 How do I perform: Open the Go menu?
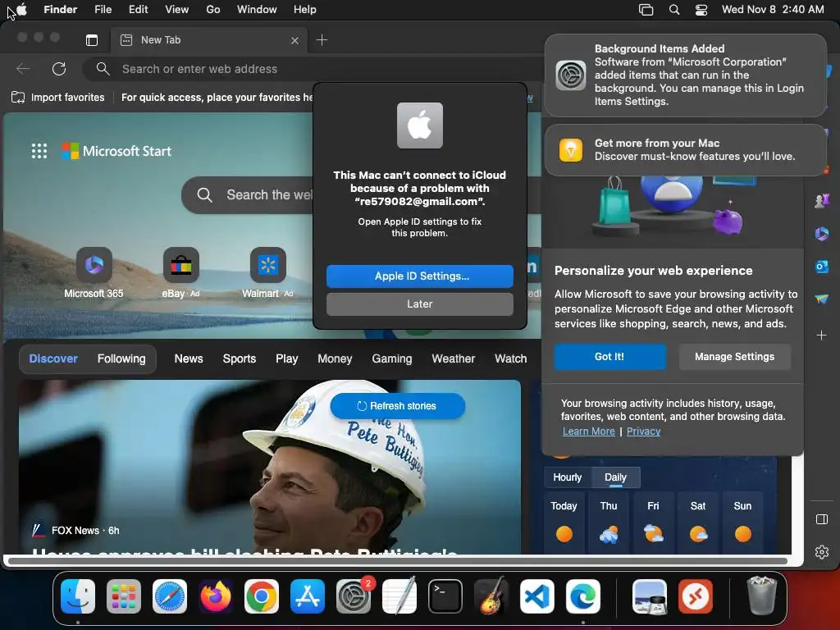pyautogui.click(x=213, y=9)
